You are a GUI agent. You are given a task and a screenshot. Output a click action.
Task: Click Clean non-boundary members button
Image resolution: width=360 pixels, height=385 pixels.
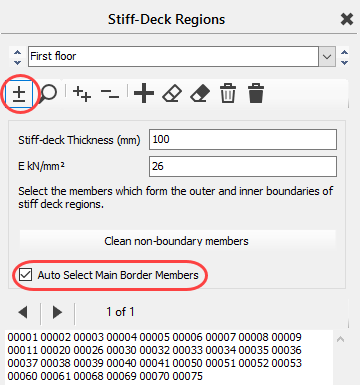177,241
